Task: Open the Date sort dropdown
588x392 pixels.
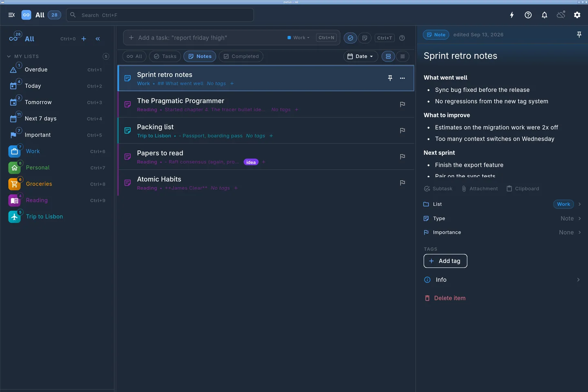Action: pyautogui.click(x=361, y=56)
